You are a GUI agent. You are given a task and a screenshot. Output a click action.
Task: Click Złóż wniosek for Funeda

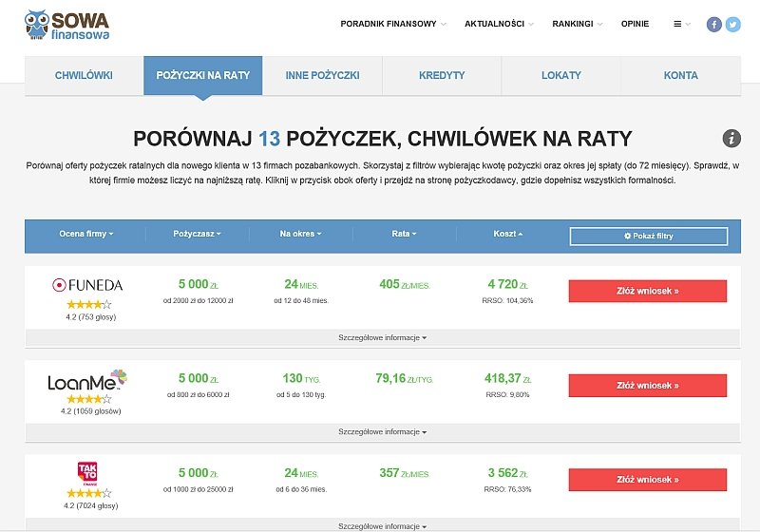tap(648, 291)
